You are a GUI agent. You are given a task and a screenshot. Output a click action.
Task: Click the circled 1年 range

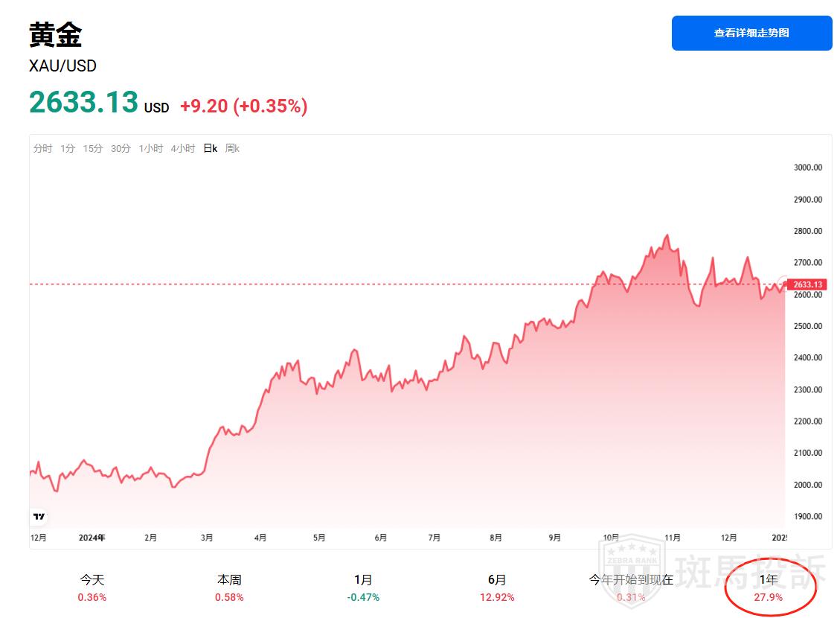click(x=769, y=587)
